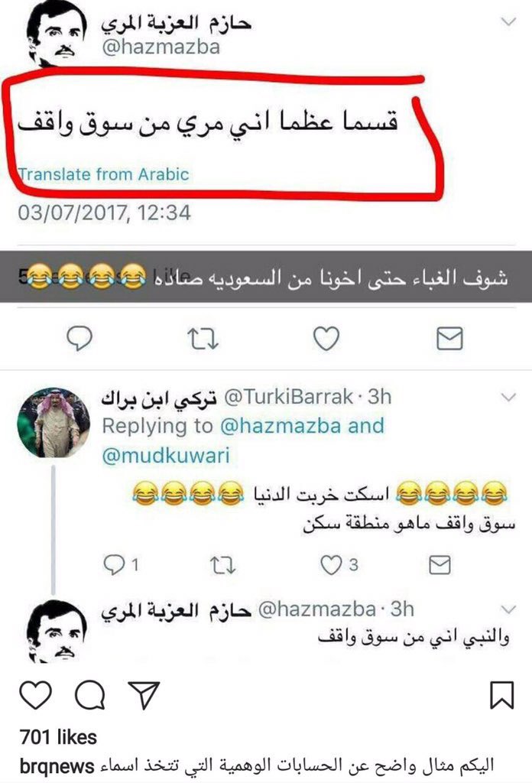Expand options chevron on main tweet
The height and width of the screenshot is (783, 532).
(508, 21)
